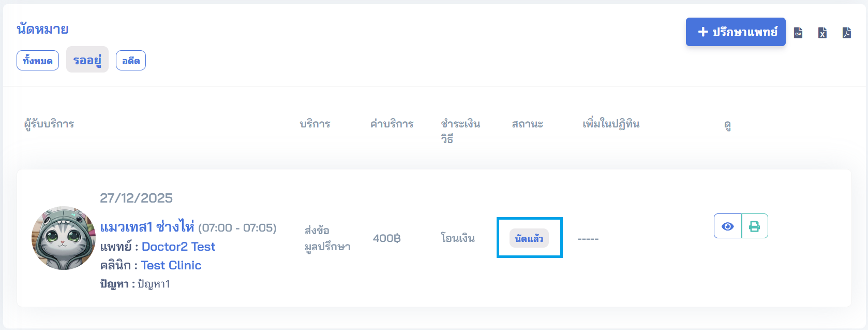Select the รออยู่ filter tab
Image resolution: width=868 pixels, height=330 pixels.
(87, 60)
